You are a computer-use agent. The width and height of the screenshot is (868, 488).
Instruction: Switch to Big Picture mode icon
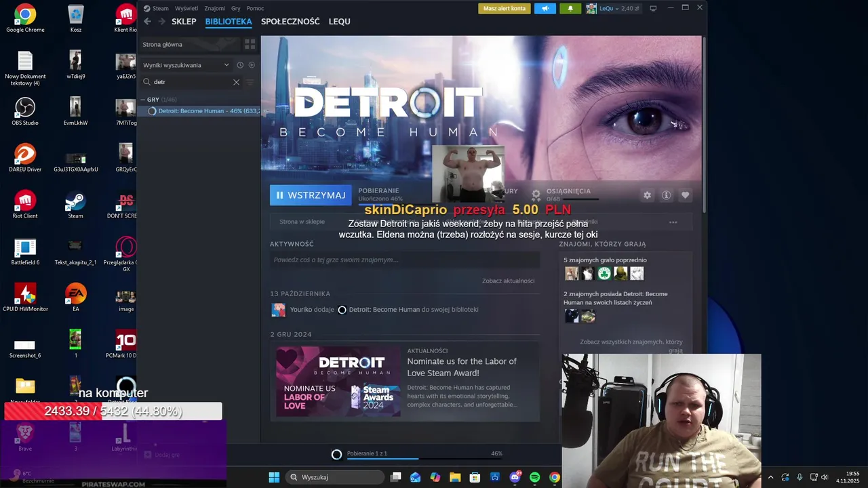pos(653,8)
